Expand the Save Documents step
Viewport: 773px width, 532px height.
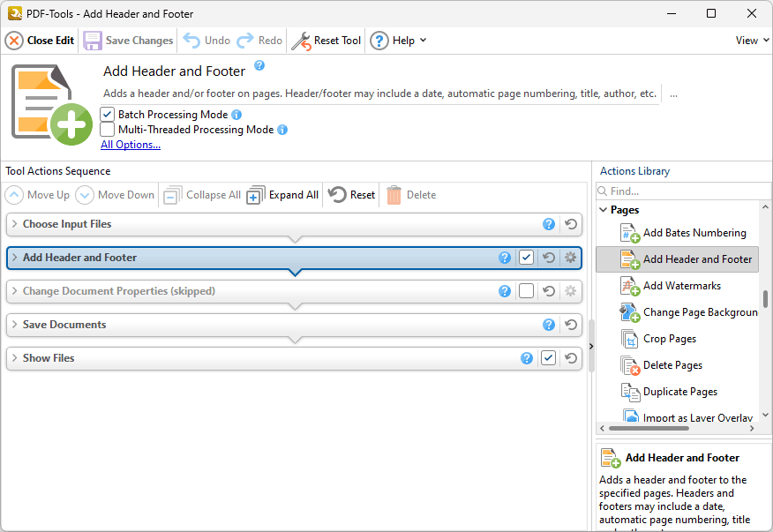15,325
